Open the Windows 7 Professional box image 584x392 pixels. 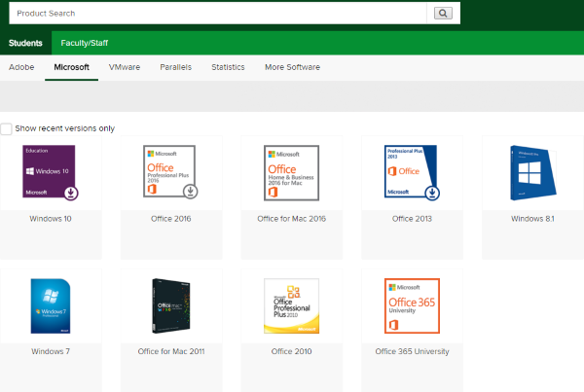pos(51,306)
